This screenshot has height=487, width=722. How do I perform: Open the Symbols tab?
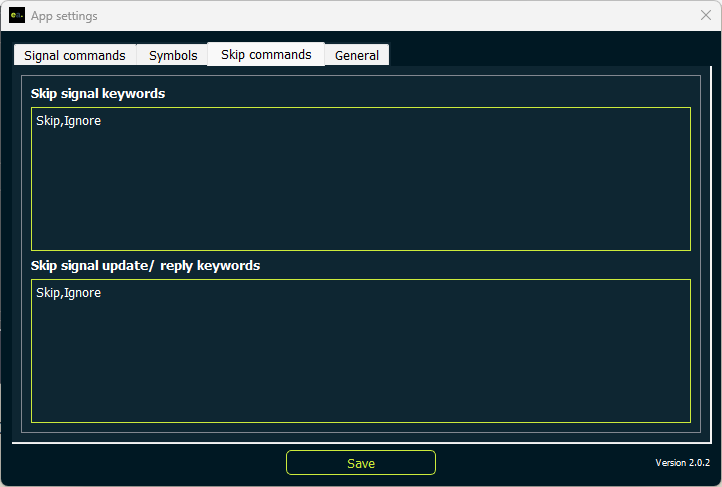click(173, 56)
